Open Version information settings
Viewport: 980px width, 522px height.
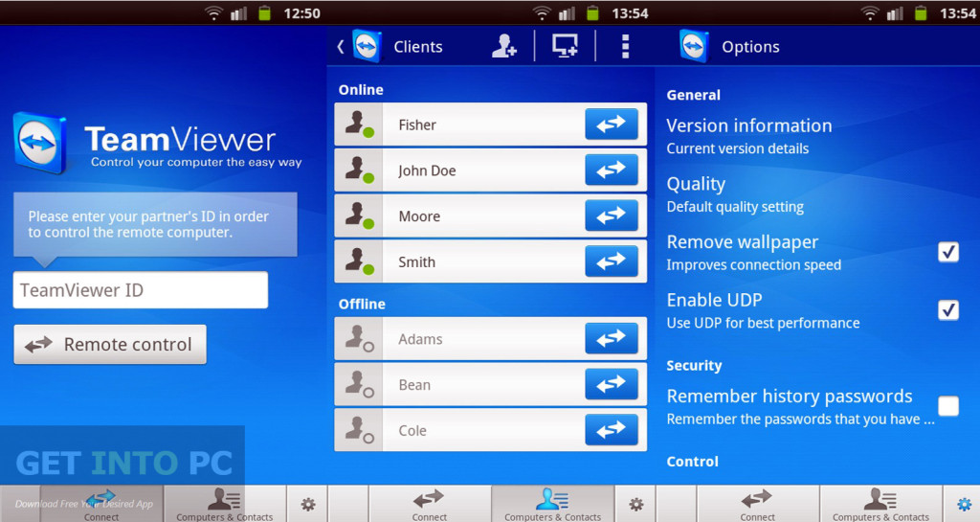point(748,136)
